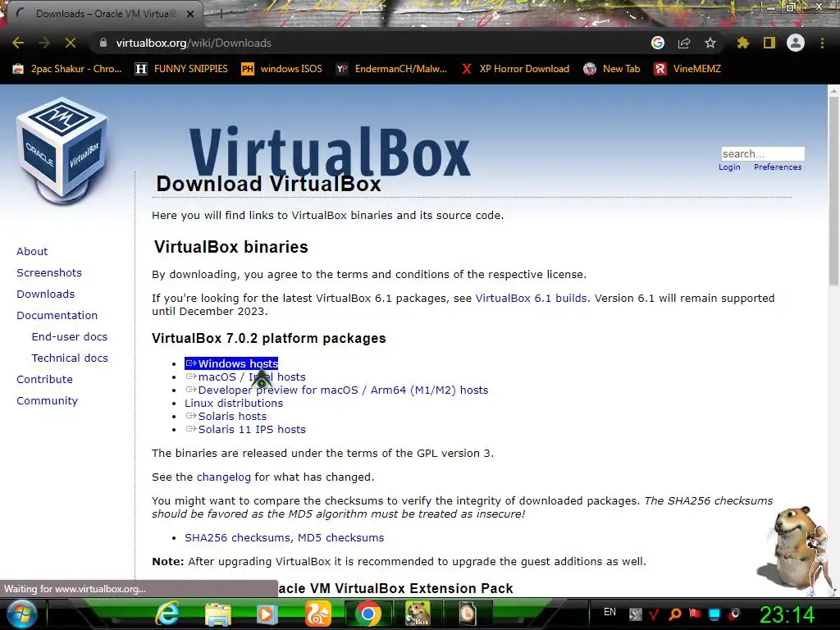The width and height of the screenshot is (840, 630).
Task: Open End-user docs in sidebar
Action: 70,337
